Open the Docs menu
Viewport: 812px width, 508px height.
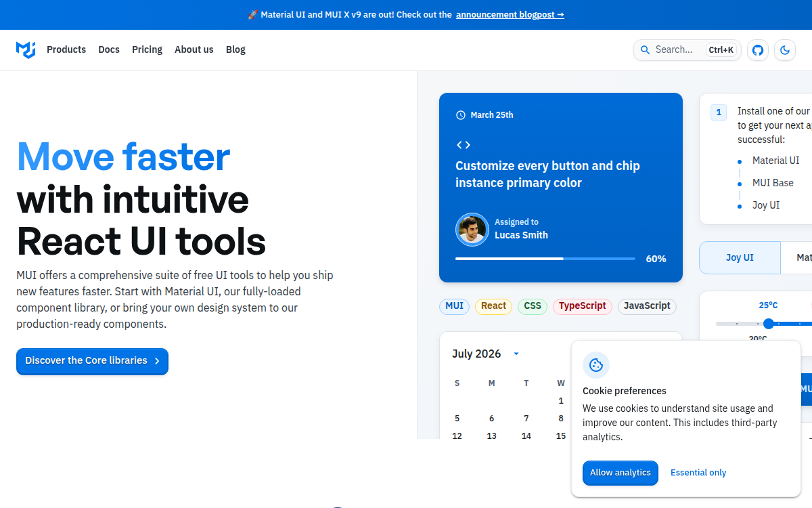point(109,49)
